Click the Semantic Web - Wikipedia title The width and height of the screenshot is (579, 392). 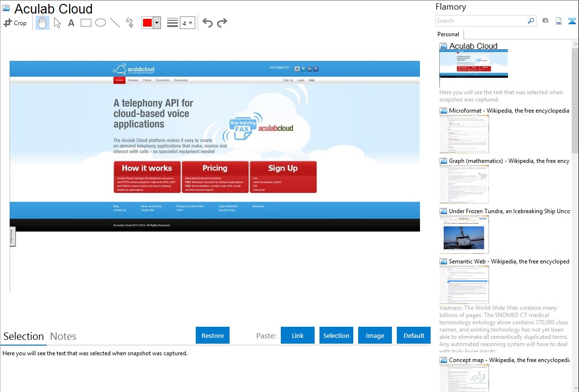coord(509,261)
